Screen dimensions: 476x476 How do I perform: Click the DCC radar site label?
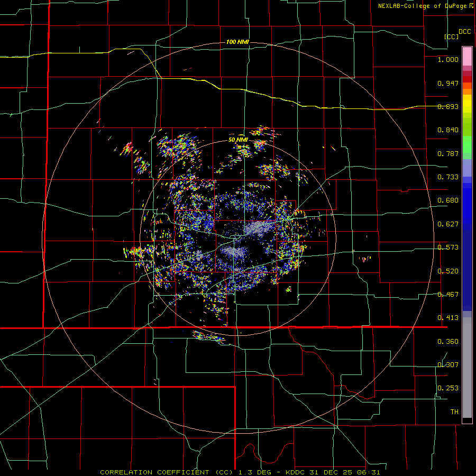point(464,32)
